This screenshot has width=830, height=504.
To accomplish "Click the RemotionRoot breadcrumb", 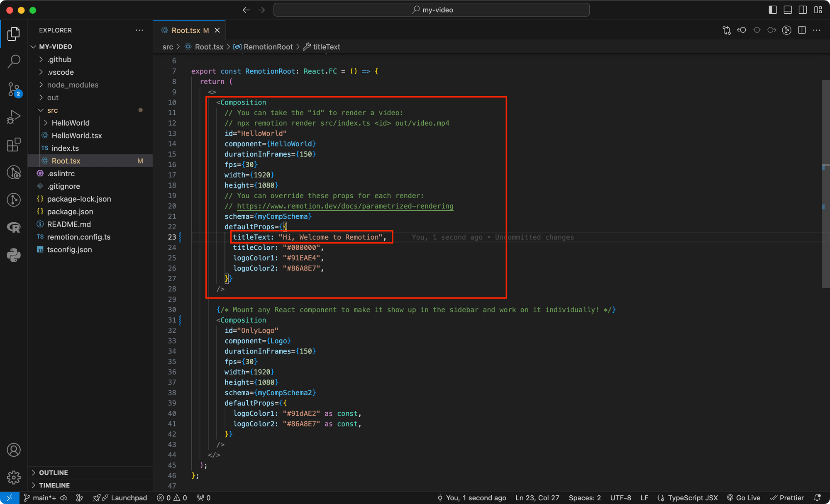I will tap(268, 47).
